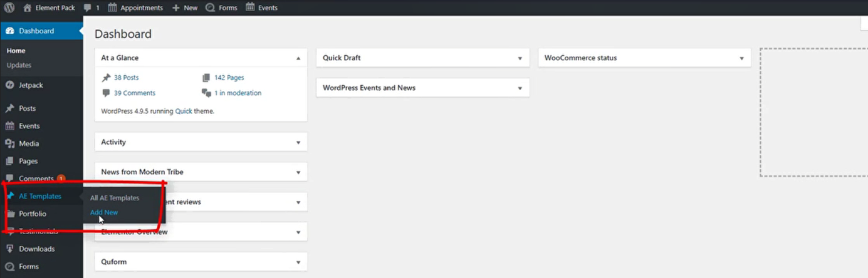Select Add New in AE Templates submenu
The height and width of the screenshot is (278, 868).
pos(104,212)
